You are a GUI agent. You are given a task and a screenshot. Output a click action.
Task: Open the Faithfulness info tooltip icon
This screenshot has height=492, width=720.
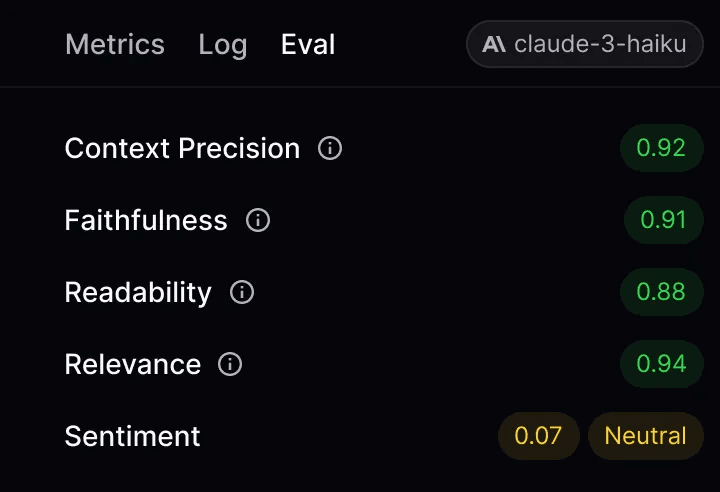pyautogui.click(x=258, y=220)
